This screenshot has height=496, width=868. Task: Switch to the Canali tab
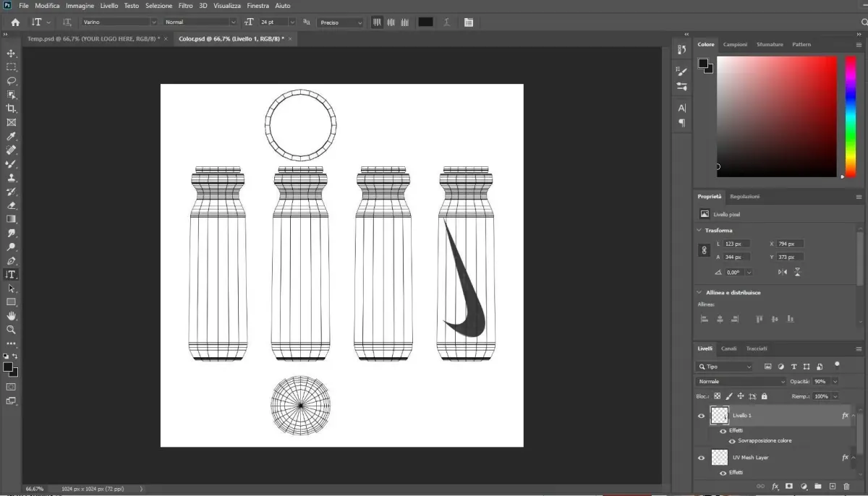(729, 349)
